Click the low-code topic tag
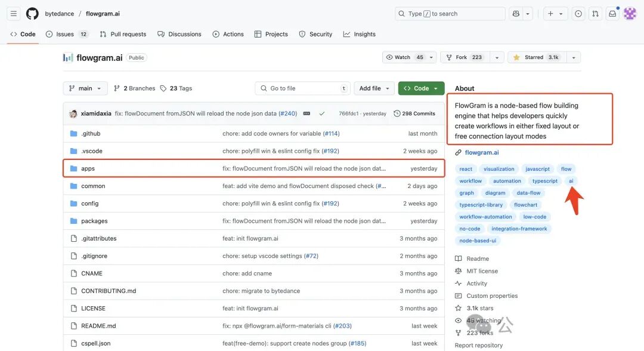 coord(535,217)
